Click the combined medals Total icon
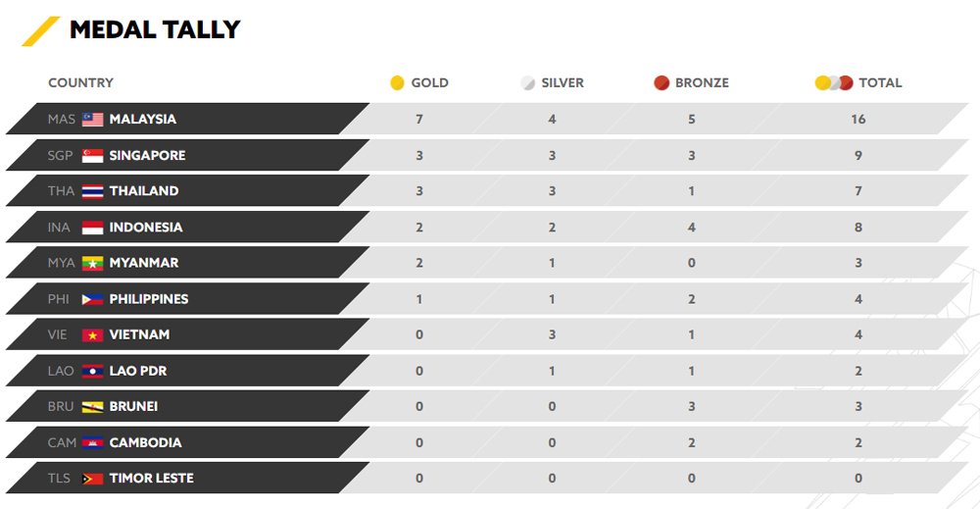 pyautogui.click(x=834, y=83)
